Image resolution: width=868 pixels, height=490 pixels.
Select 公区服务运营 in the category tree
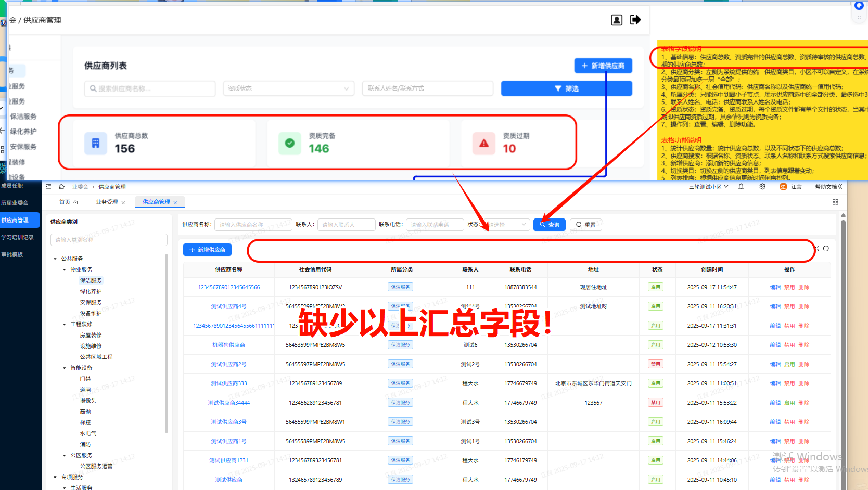click(x=96, y=466)
